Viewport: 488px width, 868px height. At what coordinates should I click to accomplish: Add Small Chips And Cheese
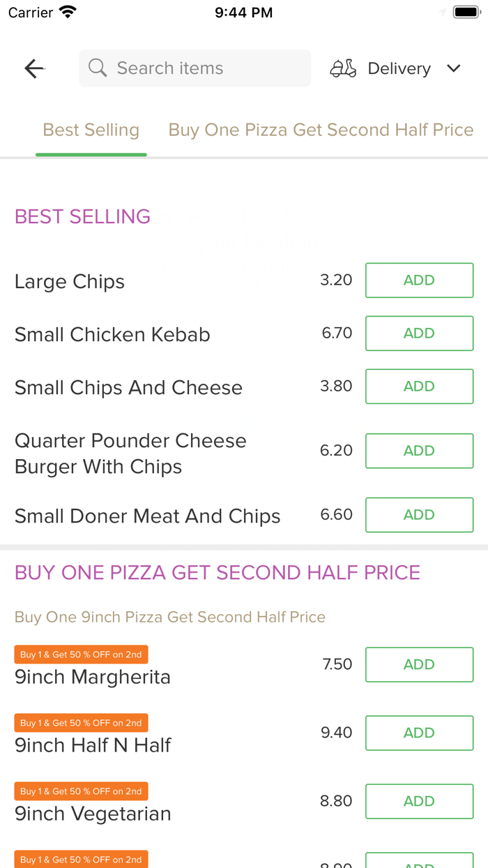[x=419, y=386]
